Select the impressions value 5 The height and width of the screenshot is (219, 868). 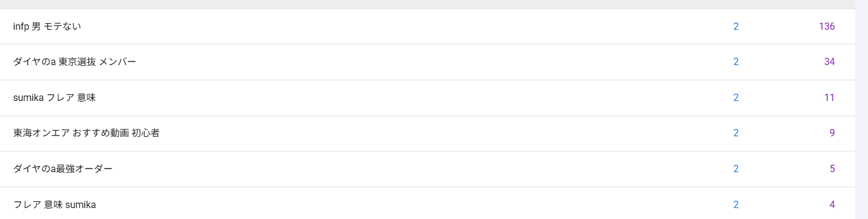tap(832, 169)
